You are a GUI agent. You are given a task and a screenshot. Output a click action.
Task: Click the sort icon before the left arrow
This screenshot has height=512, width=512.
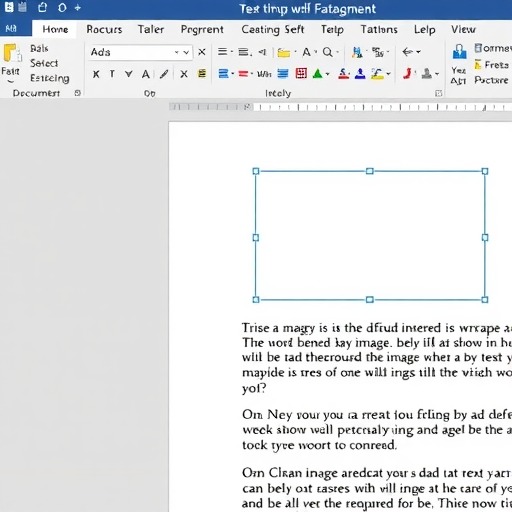coord(378,52)
